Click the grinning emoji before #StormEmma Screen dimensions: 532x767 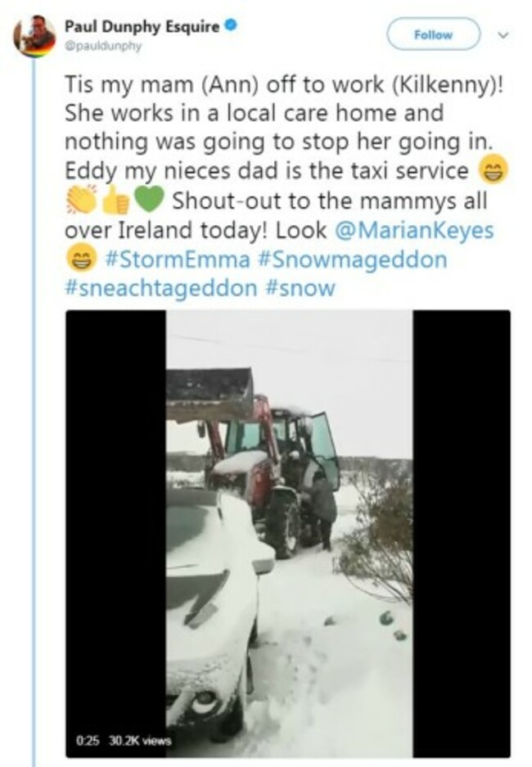pyautogui.click(x=82, y=259)
